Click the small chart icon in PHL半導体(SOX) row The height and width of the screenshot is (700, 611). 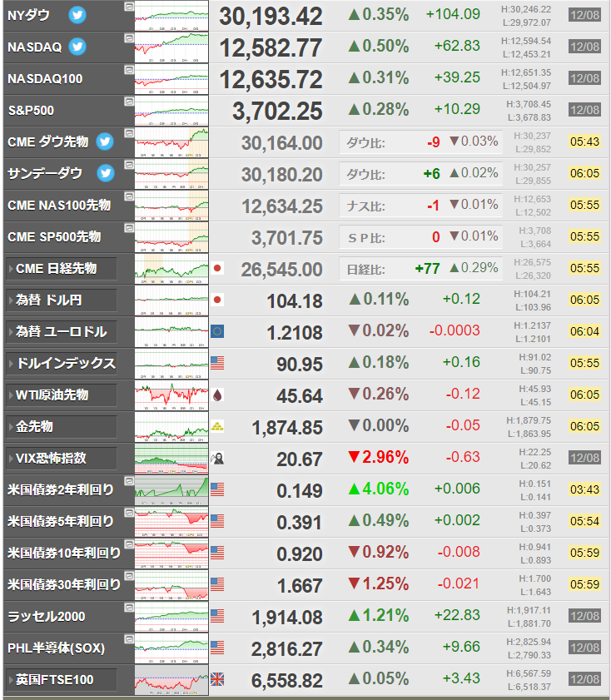pyautogui.click(x=129, y=639)
